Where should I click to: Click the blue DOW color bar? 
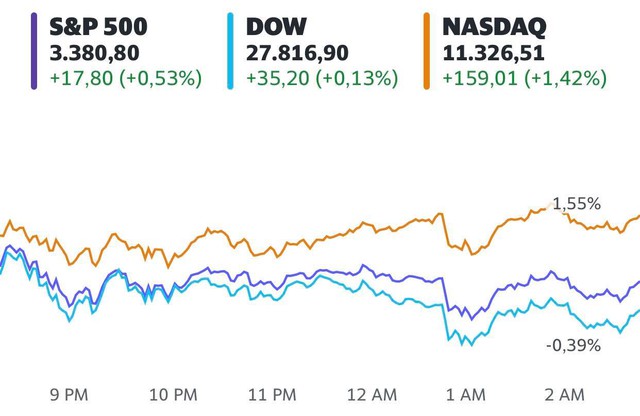(230, 51)
